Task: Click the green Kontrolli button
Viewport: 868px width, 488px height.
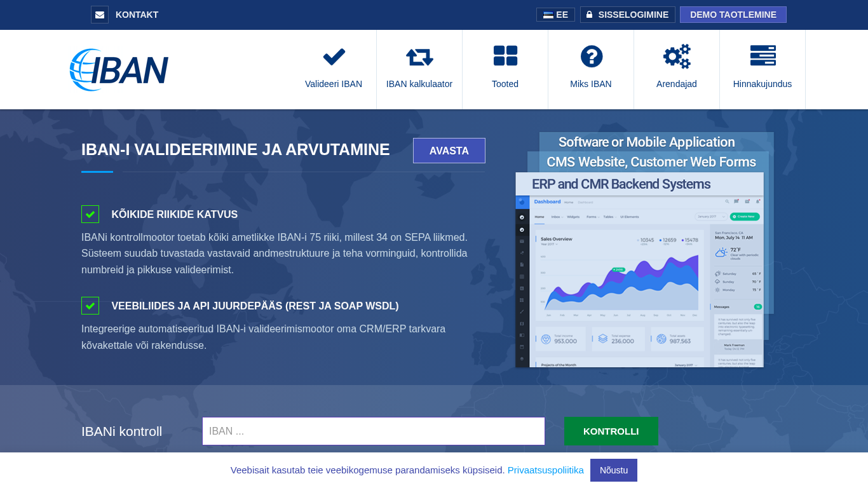Action: (611, 431)
